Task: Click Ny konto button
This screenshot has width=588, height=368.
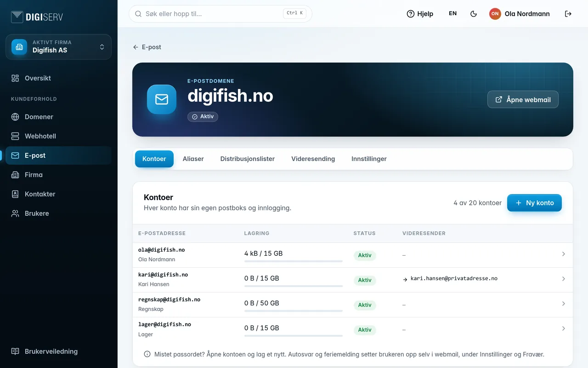Action: coord(534,203)
